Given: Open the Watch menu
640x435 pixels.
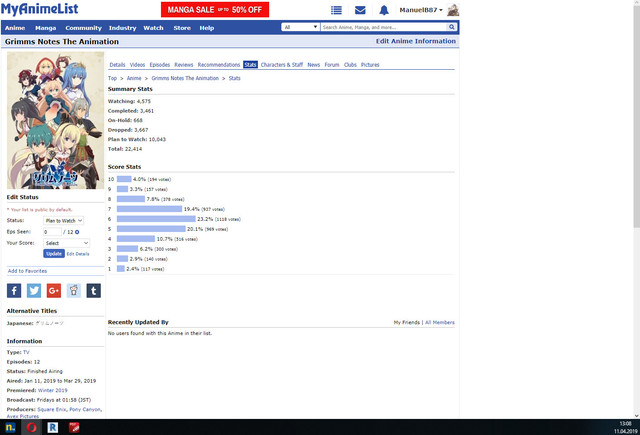Looking at the screenshot, I should click(153, 28).
